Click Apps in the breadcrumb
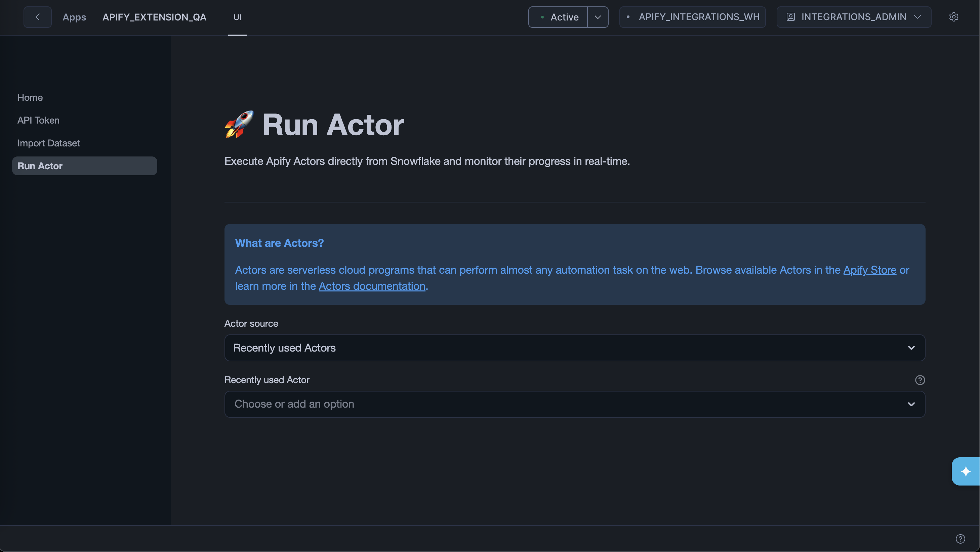 pyautogui.click(x=74, y=17)
